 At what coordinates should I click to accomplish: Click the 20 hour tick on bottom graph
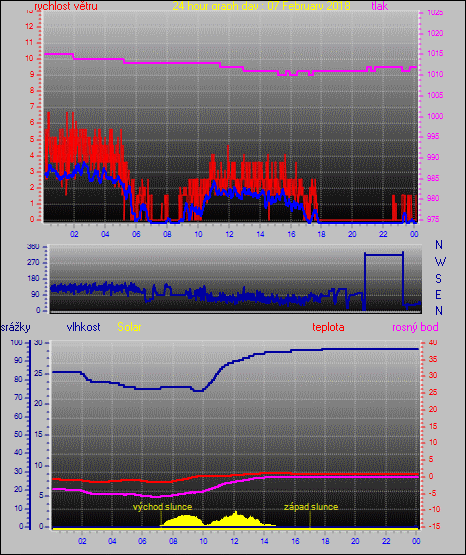click(x=355, y=542)
